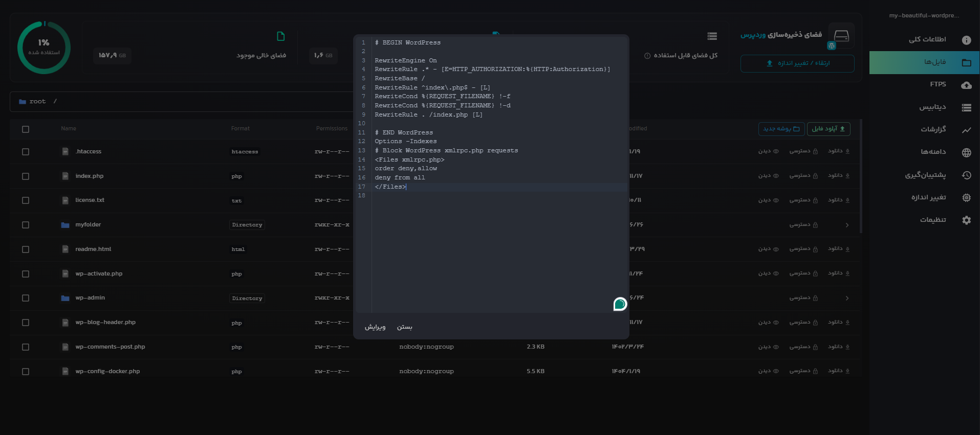Click ارتقاء / تغییر اندازه upgrade button
The height and width of the screenshot is (435, 980).
click(x=797, y=63)
